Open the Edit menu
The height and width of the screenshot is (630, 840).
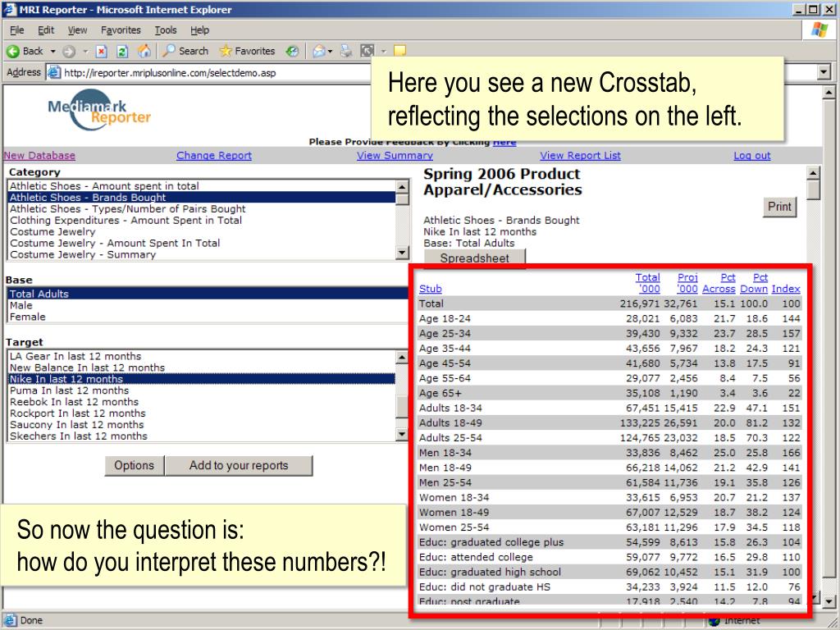(46, 30)
